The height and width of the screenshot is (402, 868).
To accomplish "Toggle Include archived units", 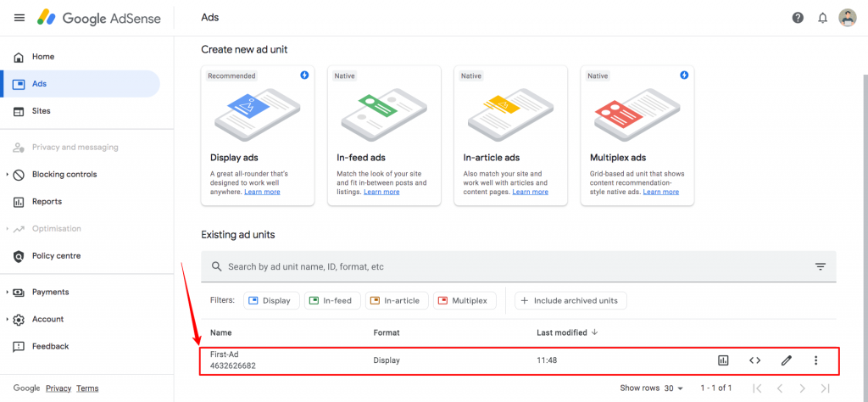I will pos(570,301).
